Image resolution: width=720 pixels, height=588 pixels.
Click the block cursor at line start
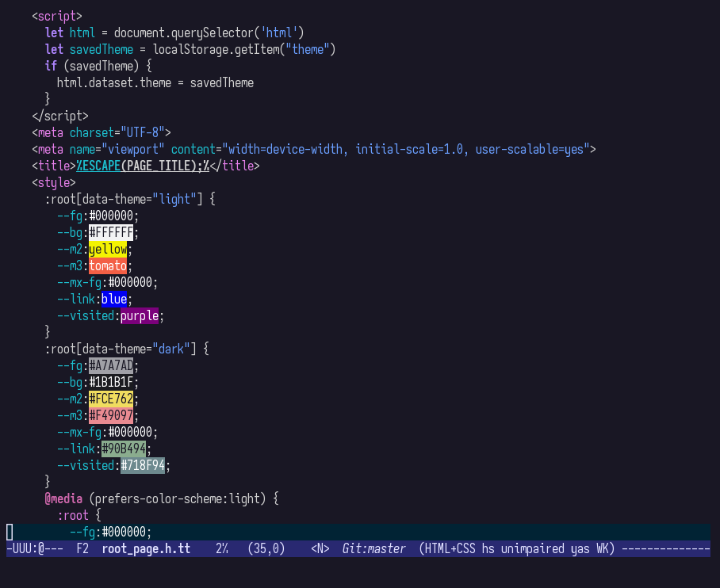coord(10,532)
